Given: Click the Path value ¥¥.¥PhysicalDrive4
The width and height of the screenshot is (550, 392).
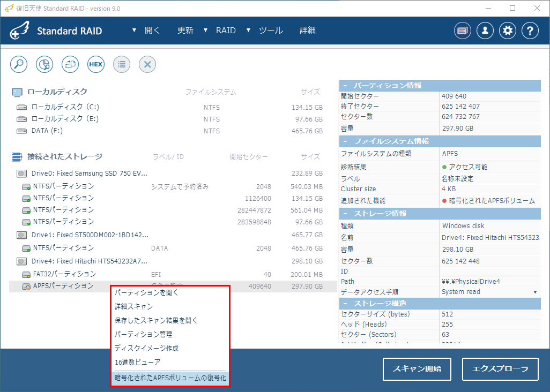Looking at the screenshot, I should pyautogui.click(x=471, y=282).
